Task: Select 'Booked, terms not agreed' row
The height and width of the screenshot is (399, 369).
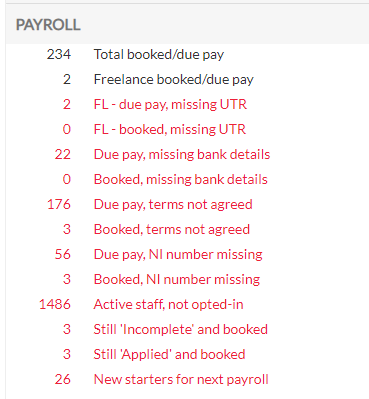Action: [x=172, y=230]
